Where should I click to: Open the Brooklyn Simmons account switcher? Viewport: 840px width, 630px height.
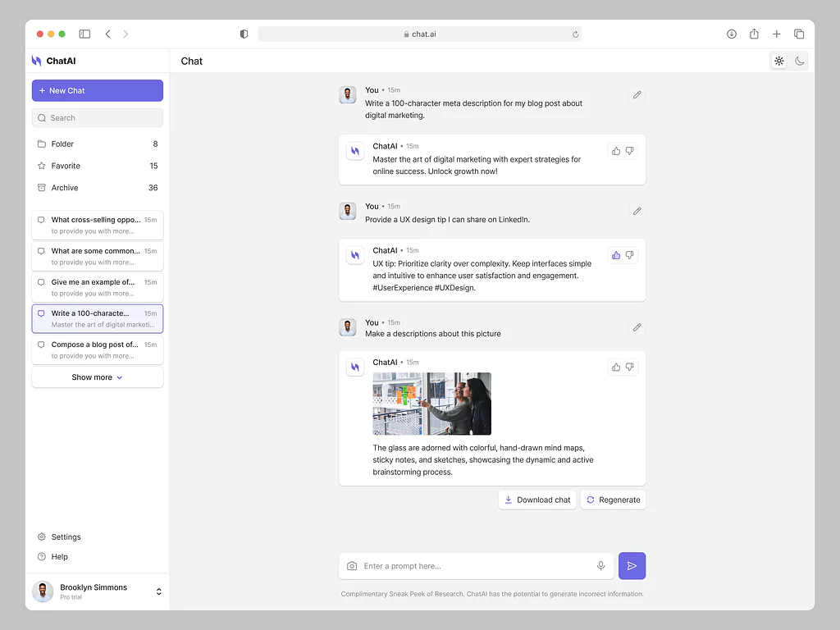[158, 591]
